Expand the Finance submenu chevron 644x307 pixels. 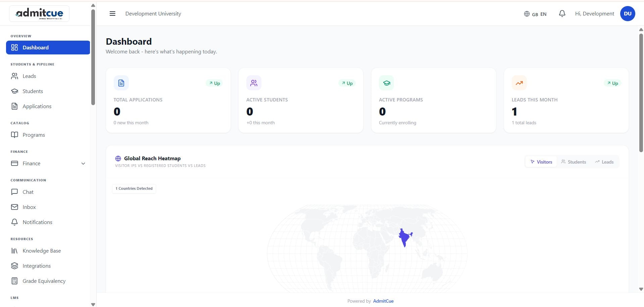pos(83,164)
